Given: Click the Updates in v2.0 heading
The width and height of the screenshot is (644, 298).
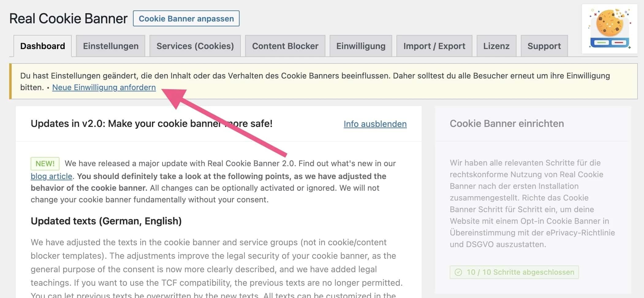Looking at the screenshot, I should (x=151, y=124).
